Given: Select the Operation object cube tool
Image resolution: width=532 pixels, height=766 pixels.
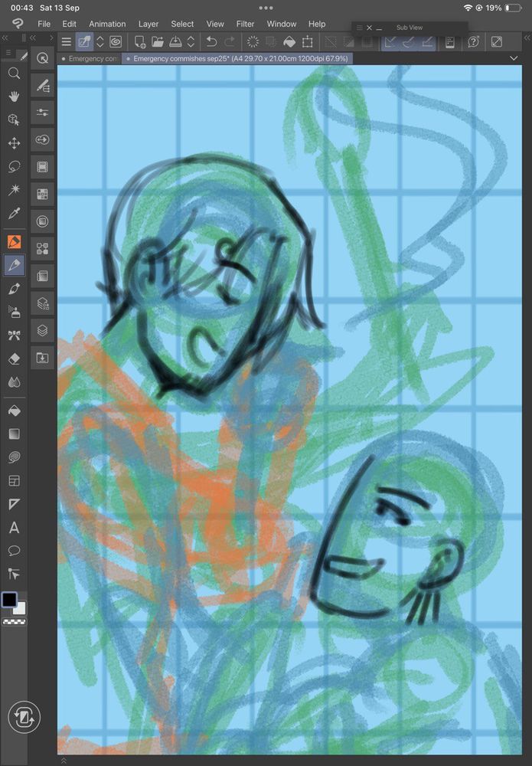Looking at the screenshot, I should coord(14,119).
